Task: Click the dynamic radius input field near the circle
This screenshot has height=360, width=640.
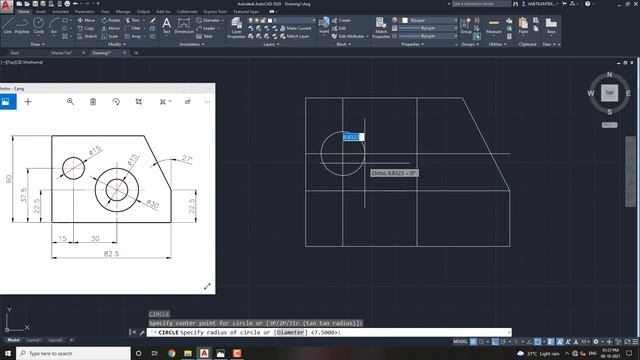Action: pyautogui.click(x=353, y=137)
